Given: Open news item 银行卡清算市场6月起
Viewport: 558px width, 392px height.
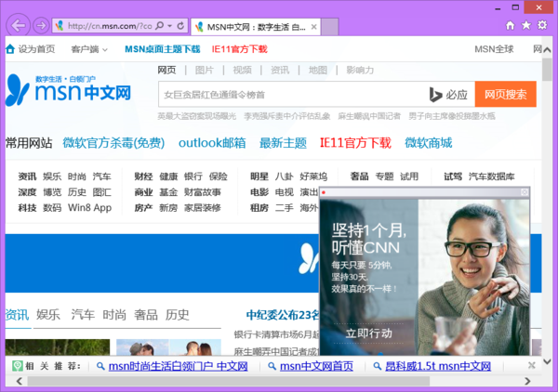Looking at the screenshot, I should [x=276, y=334].
